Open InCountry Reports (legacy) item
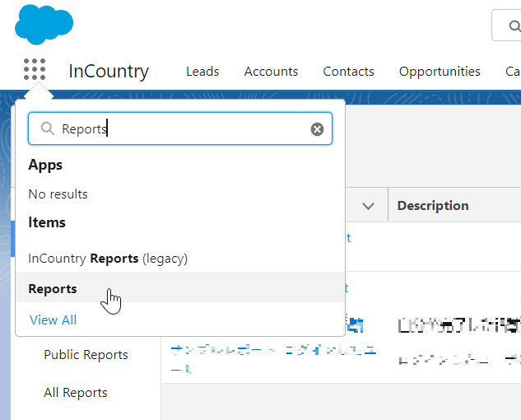The height and width of the screenshot is (420, 521). click(x=108, y=259)
